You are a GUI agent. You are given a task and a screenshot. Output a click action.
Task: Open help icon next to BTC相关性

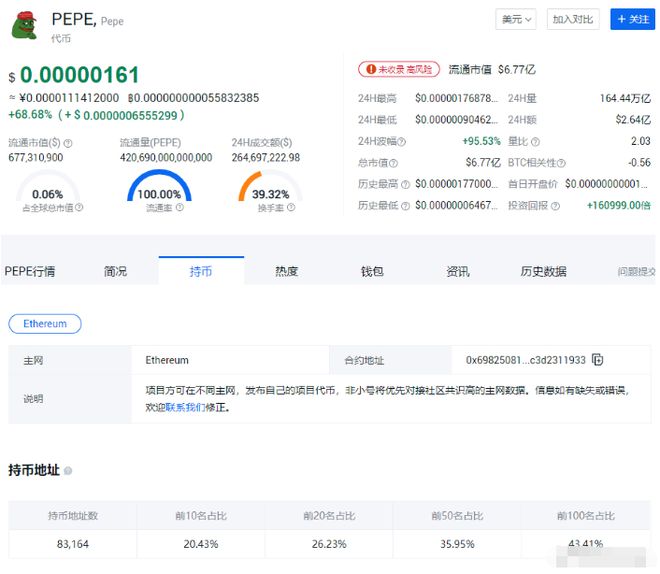[562, 163]
